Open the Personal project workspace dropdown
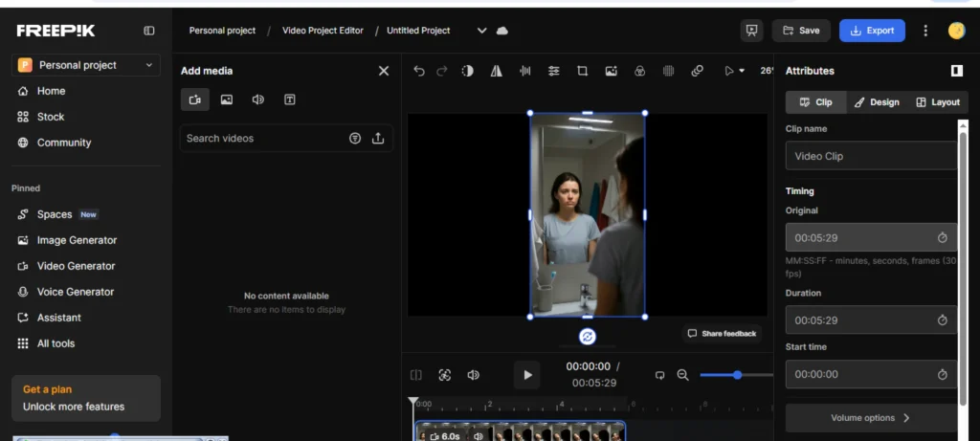The width and height of the screenshot is (980, 441). (86, 65)
